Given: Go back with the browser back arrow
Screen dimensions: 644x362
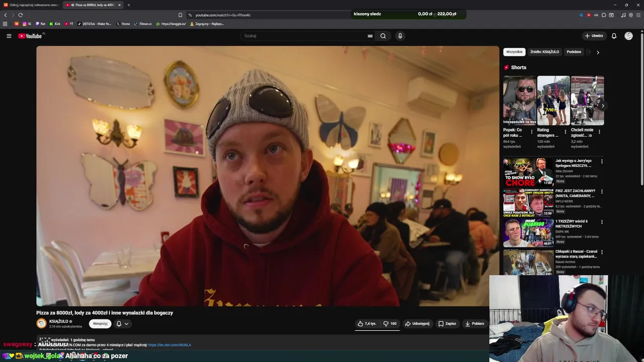Looking at the screenshot, I should 6,15.
